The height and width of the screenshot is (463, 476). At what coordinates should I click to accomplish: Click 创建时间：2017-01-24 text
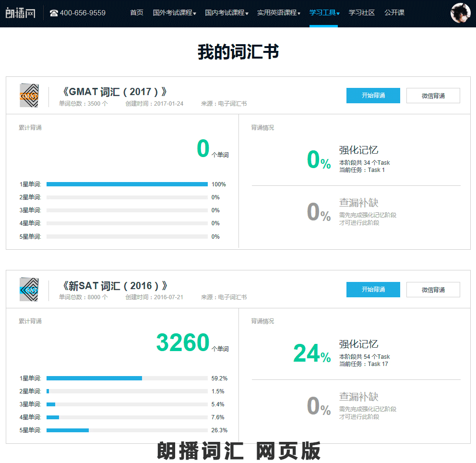(155, 104)
